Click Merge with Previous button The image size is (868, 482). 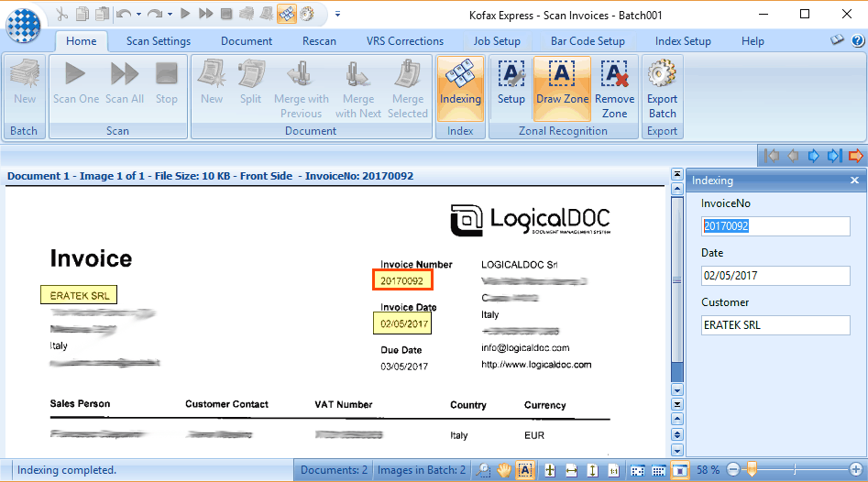pyautogui.click(x=302, y=89)
